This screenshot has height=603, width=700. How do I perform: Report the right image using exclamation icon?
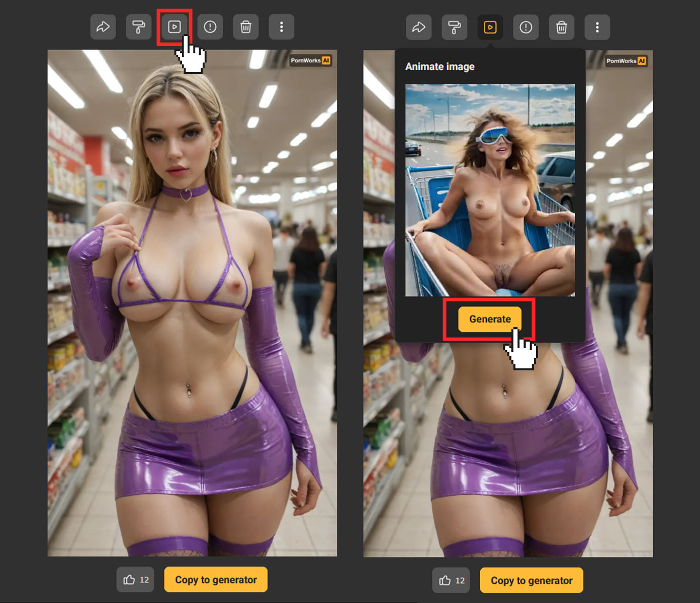tap(526, 27)
